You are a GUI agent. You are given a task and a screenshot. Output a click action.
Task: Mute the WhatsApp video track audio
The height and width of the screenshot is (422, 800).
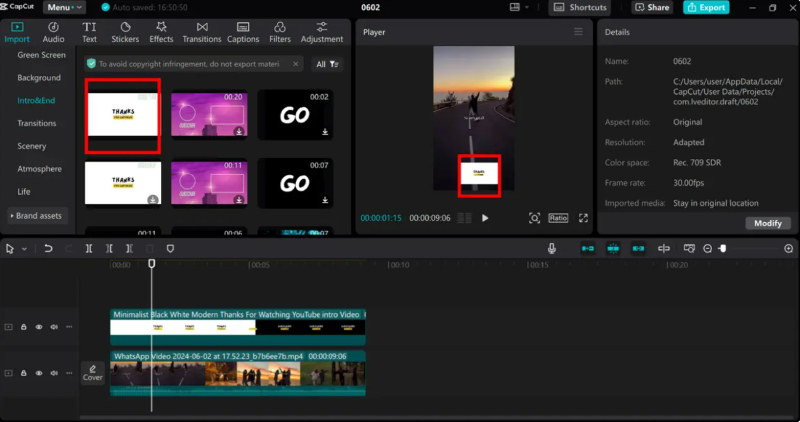pyautogui.click(x=54, y=373)
